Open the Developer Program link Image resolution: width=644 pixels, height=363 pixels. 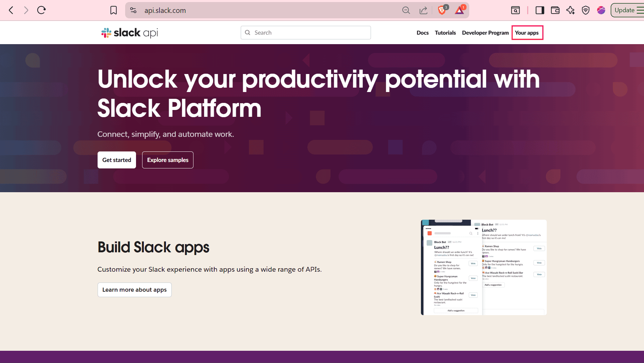click(485, 33)
